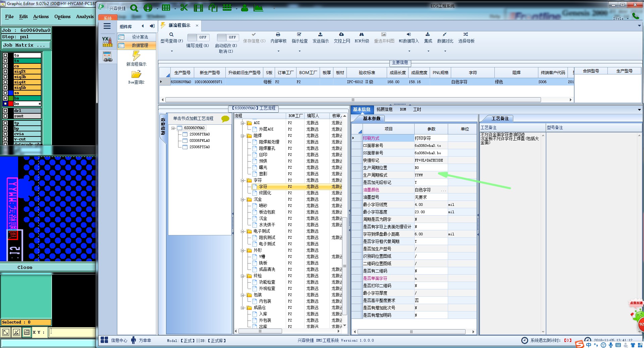This screenshot has width=644, height=348.
Task: Select 设计算法 in the component library
Action: (137, 37)
